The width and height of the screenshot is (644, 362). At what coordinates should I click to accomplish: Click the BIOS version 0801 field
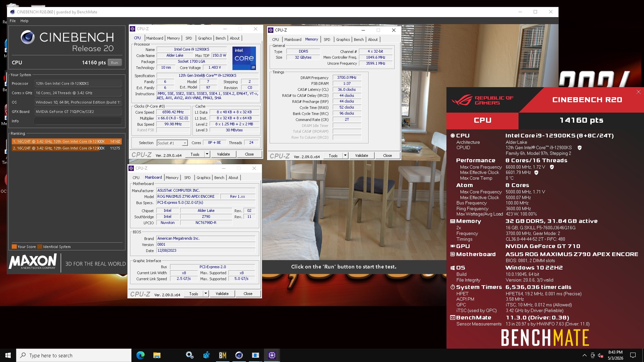point(206,245)
